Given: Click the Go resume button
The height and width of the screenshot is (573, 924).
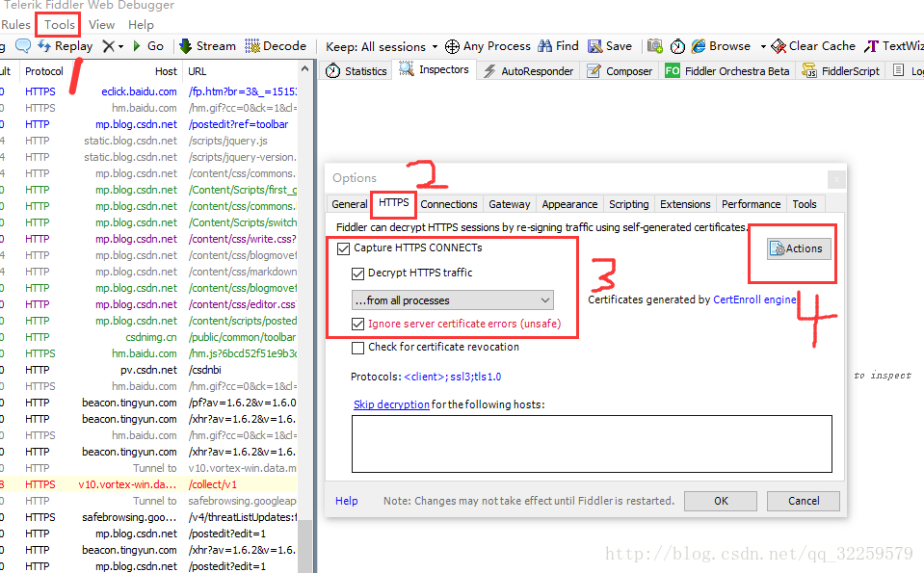Looking at the screenshot, I should [148, 46].
